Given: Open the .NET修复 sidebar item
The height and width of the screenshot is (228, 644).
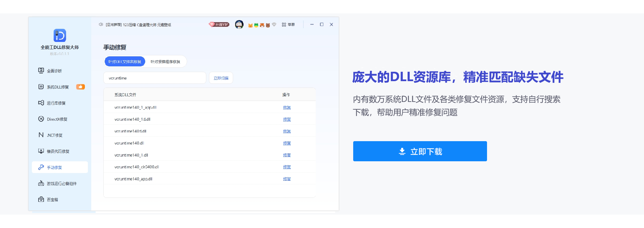Looking at the screenshot, I should [x=54, y=135].
